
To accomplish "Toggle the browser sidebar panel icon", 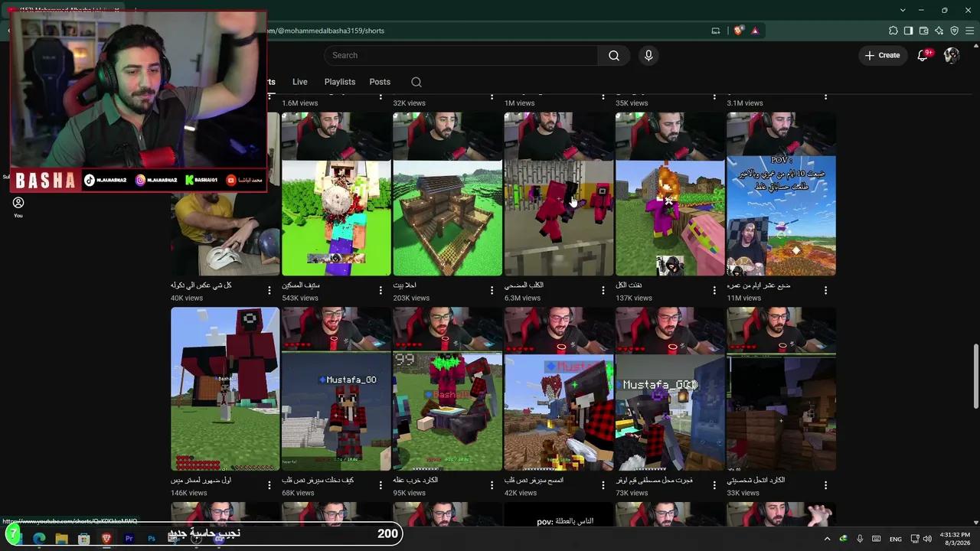I will [909, 31].
